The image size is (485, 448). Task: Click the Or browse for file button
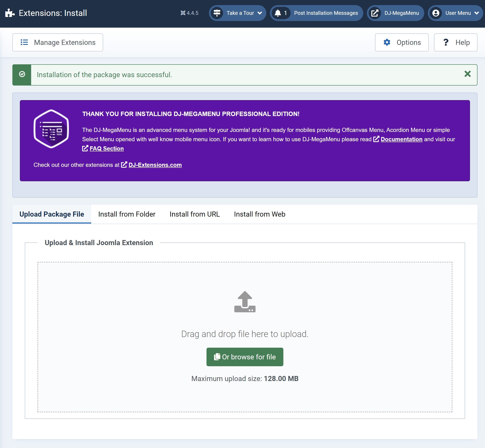[245, 356]
